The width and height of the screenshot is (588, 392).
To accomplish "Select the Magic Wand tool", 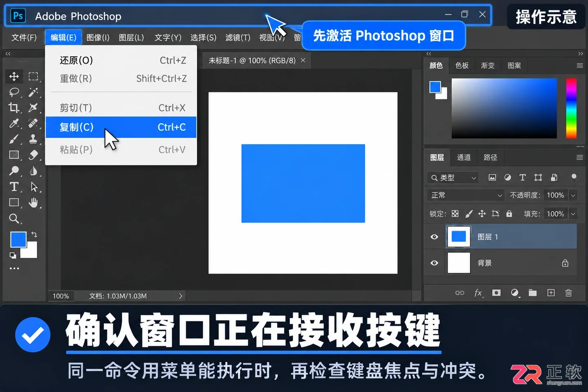I will pos(33,92).
